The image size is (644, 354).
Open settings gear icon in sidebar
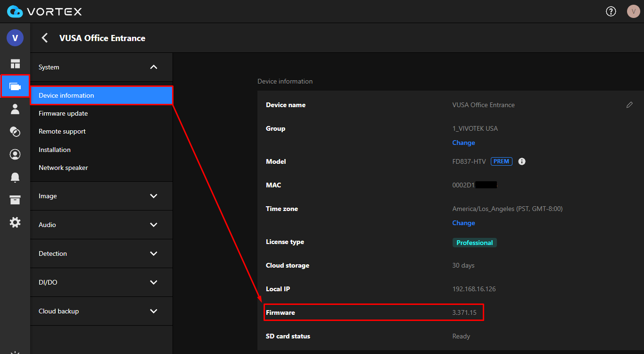[15, 222]
